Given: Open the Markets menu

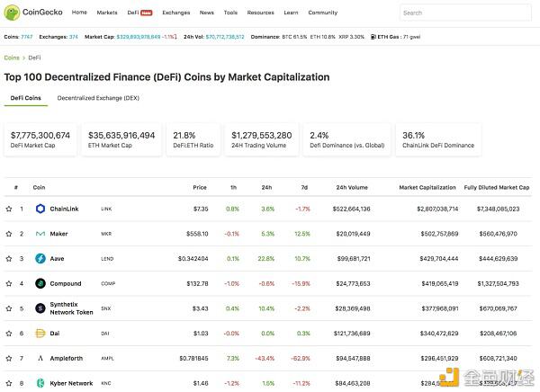Looking at the screenshot, I should 107,13.
